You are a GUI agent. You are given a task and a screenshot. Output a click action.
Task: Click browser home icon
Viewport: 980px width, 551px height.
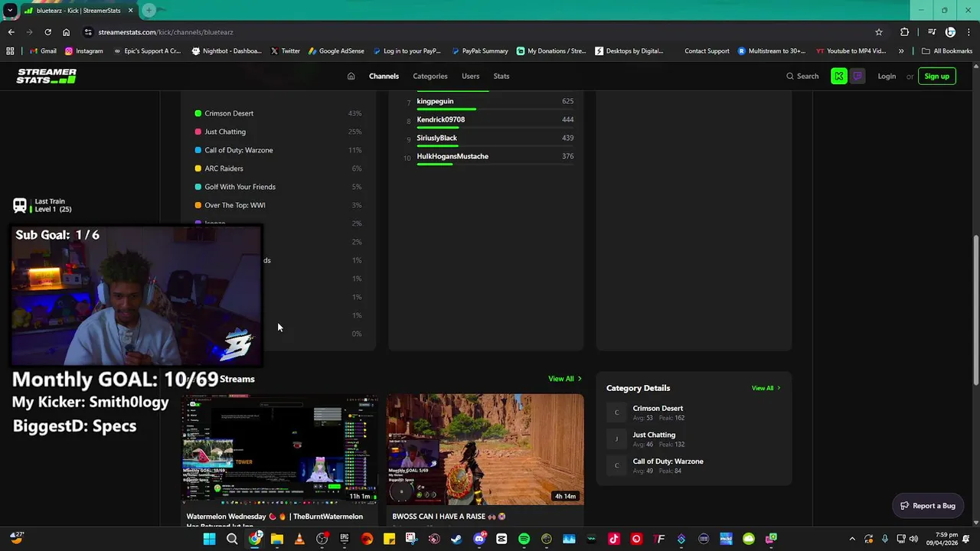pos(66,32)
